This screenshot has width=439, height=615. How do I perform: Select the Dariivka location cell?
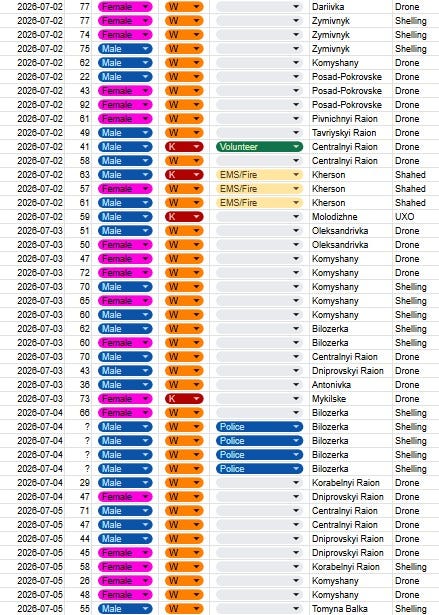tap(351, 7)
